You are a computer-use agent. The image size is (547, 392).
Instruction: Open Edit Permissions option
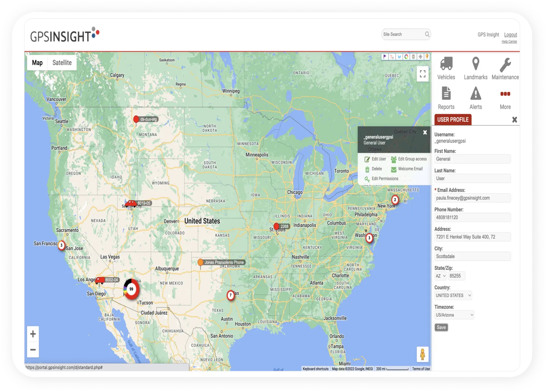click(382, 179)
